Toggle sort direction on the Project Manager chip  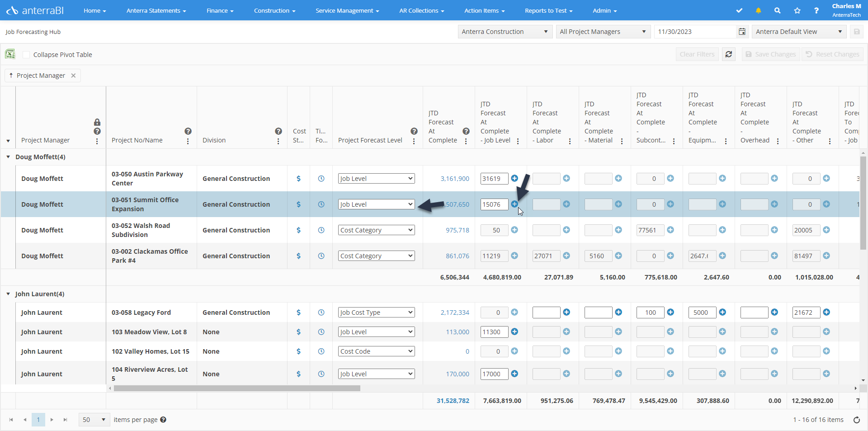click(x=11, y=75)
